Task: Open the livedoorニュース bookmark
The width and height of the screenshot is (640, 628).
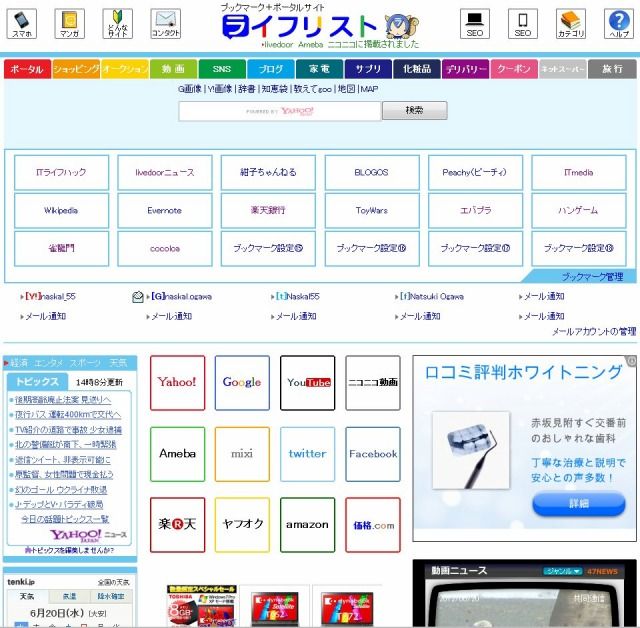Action: click(165, 172)
